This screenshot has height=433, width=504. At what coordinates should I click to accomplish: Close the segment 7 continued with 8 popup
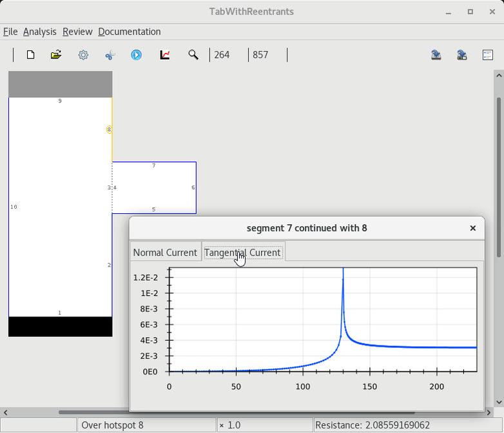point(472,228)
